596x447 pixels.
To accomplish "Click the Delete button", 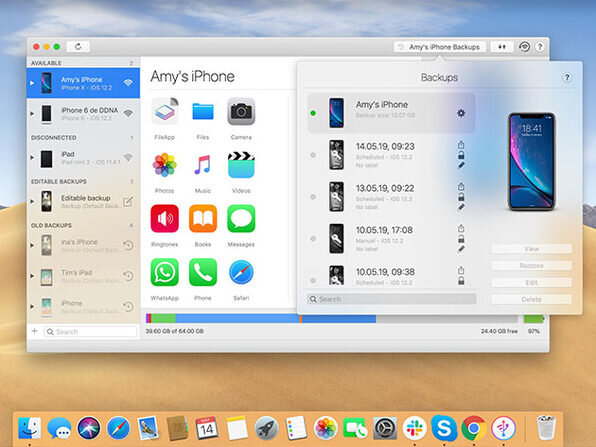I will click(531, 300).
